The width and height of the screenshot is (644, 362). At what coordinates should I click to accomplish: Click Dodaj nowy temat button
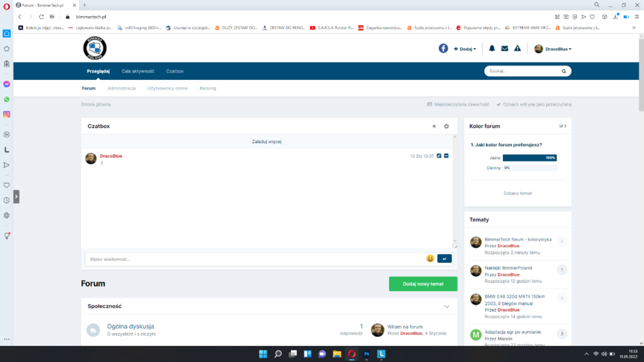[x=423, y=284]
